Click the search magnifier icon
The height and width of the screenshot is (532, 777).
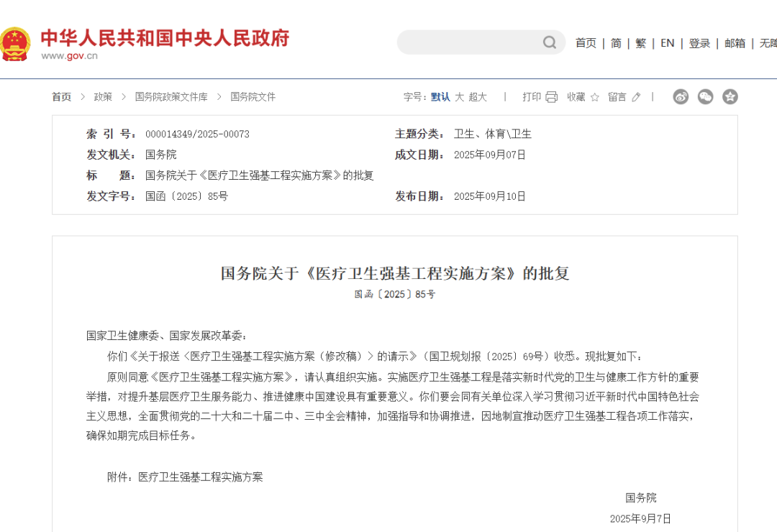(550, 42)
